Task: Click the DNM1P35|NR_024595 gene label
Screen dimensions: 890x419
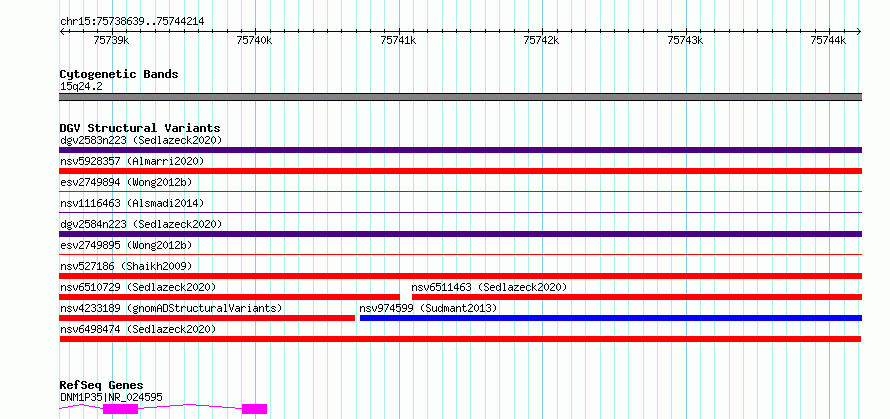Action: pos(111,397)
